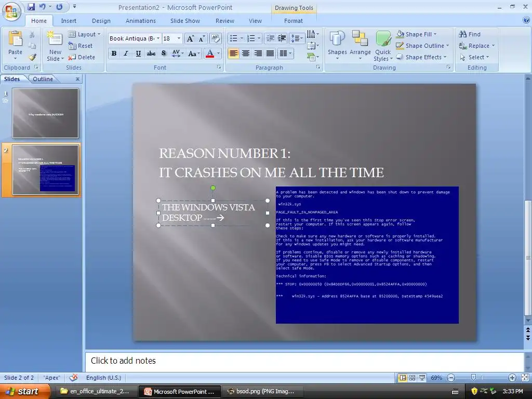Align text left
This screenshot has width=532, height=399.
tap(233, 54)
